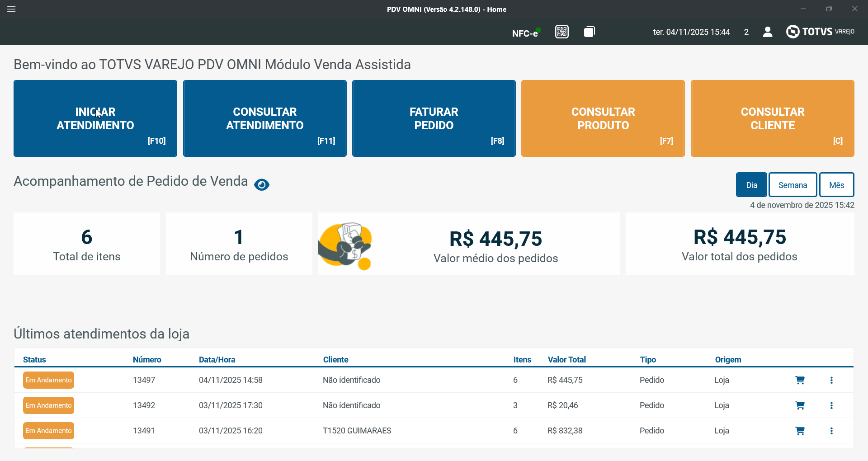This screenshot has height=461, width=868.
Task: Restore down the PDV OMNI window
Action: click(829, 9)
